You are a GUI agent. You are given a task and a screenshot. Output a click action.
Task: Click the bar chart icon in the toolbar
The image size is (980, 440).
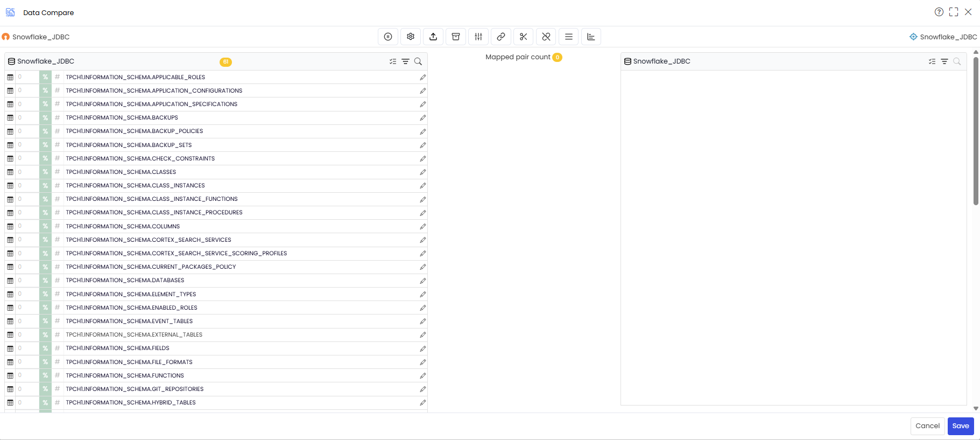pos(591,37)
